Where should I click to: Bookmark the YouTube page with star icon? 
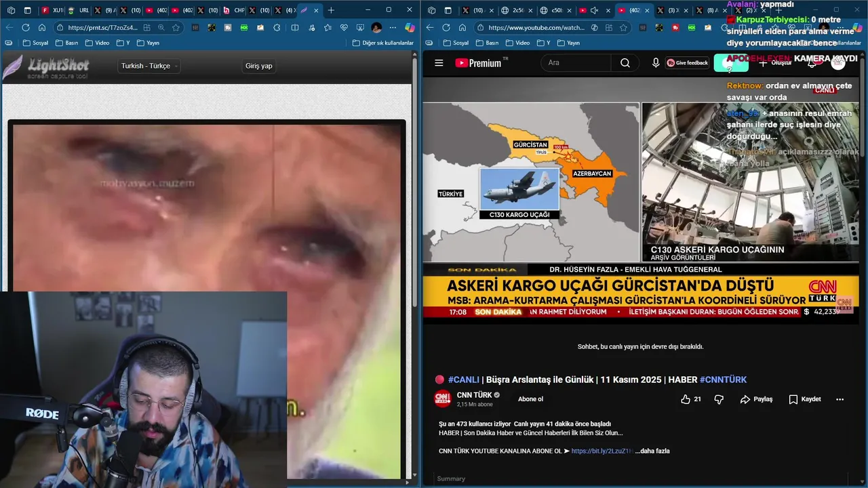[x=623, y=28]
